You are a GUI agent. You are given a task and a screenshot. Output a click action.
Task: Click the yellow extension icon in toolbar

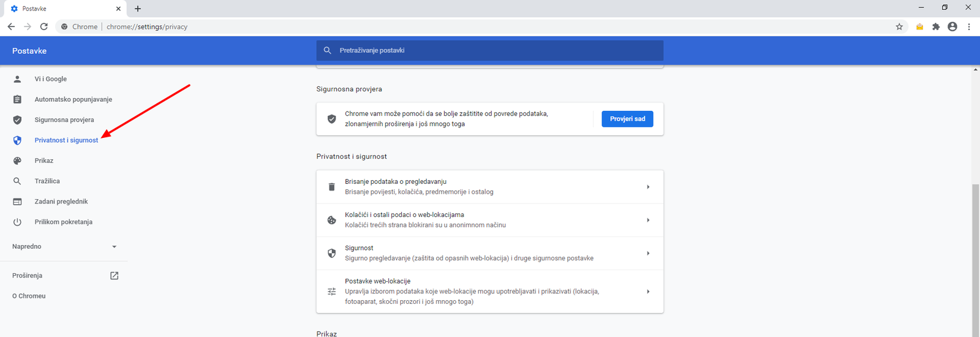click(x=919, y=26)
